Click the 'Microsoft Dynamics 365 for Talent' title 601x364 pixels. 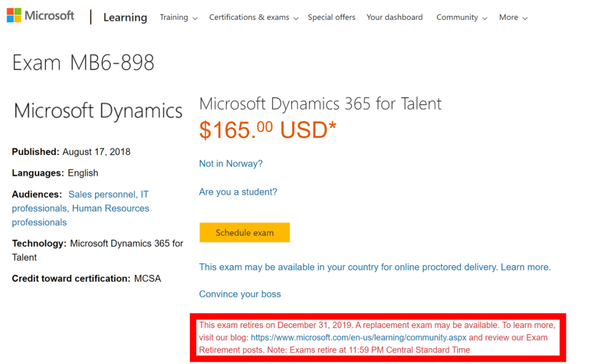[320, 104]
